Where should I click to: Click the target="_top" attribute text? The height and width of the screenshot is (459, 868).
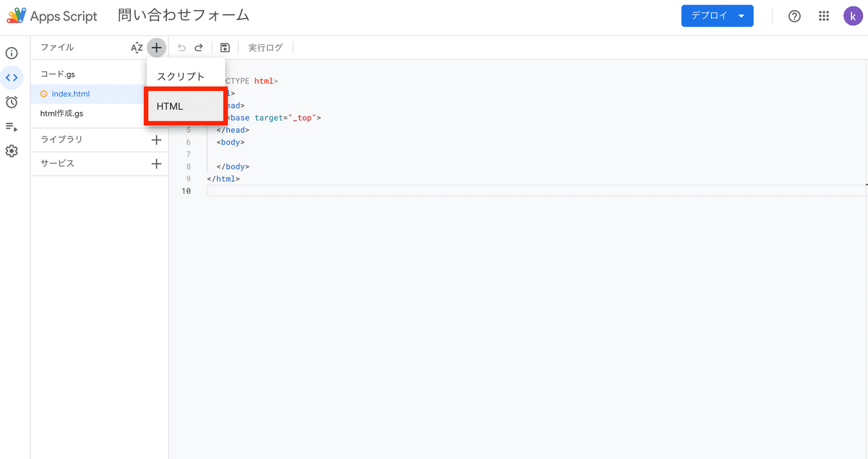pyautogui.click(x=285, y=118)
